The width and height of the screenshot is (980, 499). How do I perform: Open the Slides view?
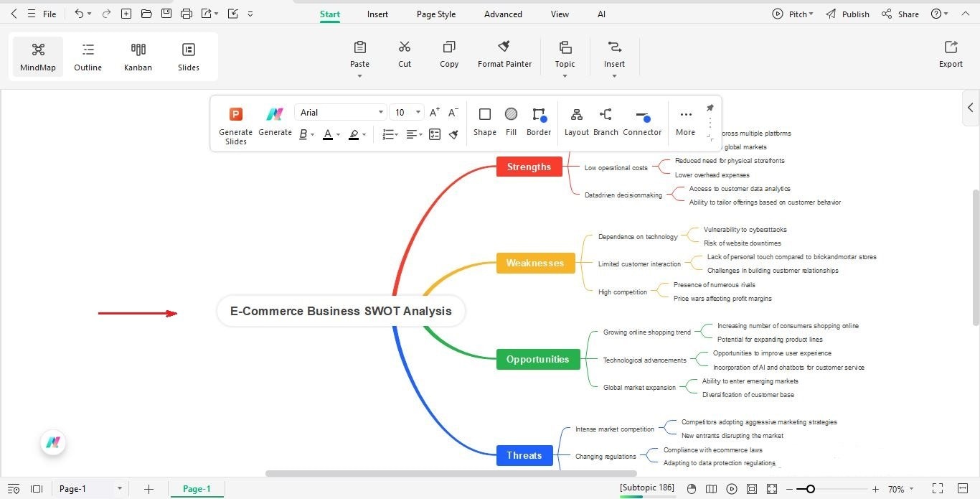[188, 56]
